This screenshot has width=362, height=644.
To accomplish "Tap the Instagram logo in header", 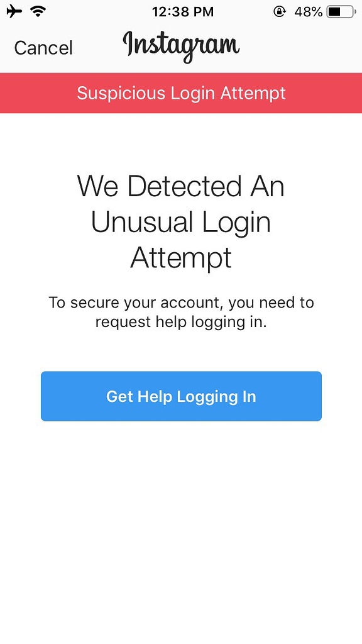I will [x=181, y=47].
